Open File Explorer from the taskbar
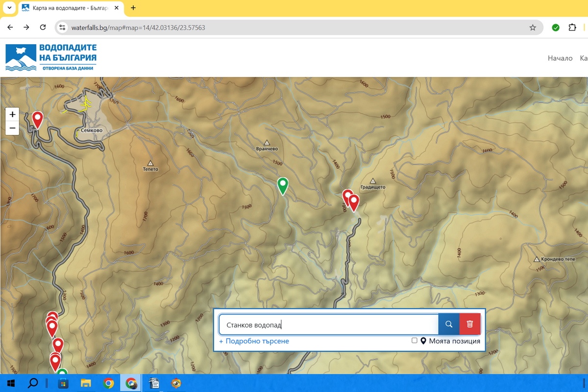 pos(86,383)
